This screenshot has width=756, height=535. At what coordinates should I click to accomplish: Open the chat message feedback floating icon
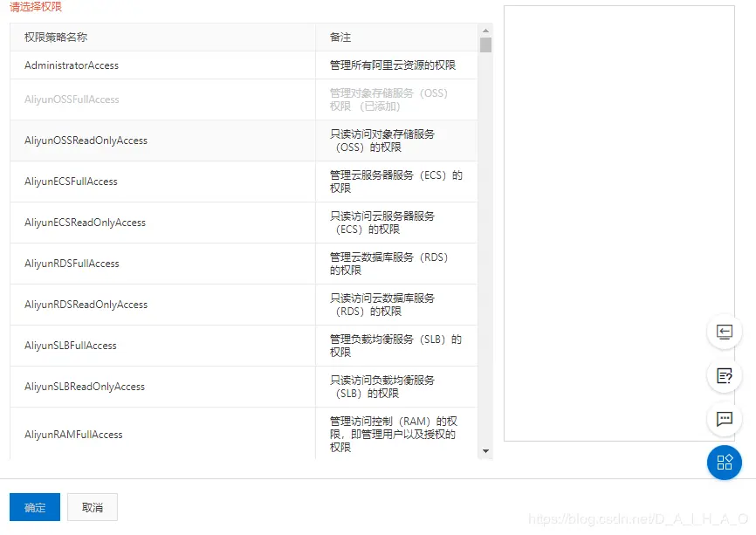tap(725, 419)
